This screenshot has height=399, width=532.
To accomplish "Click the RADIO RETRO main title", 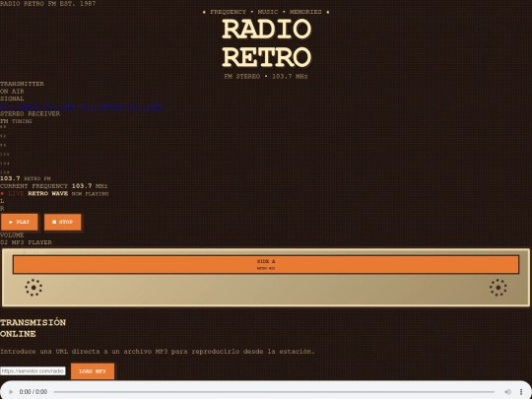I will point(266,43).
